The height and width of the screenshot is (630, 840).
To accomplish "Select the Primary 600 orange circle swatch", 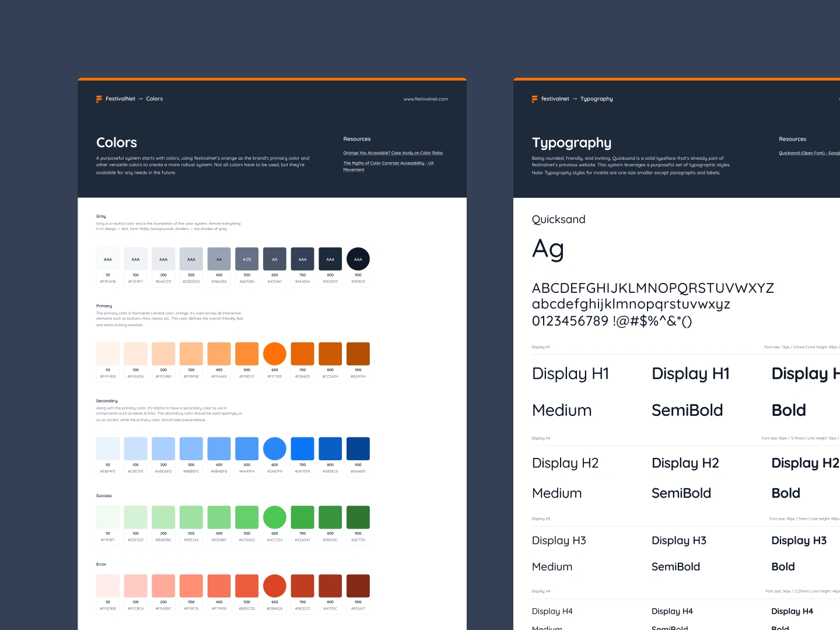I will [x=274, y=353].
